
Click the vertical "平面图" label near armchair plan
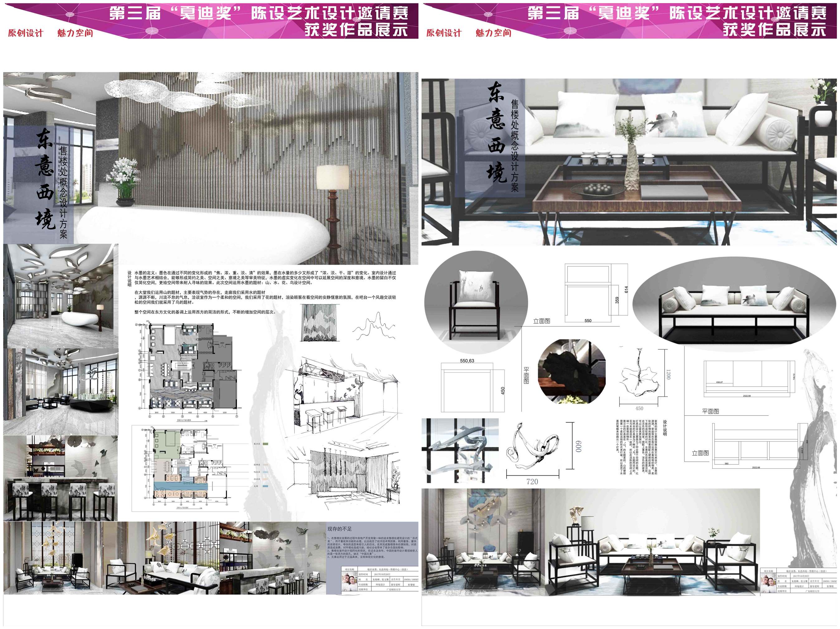tap(526, 376)
